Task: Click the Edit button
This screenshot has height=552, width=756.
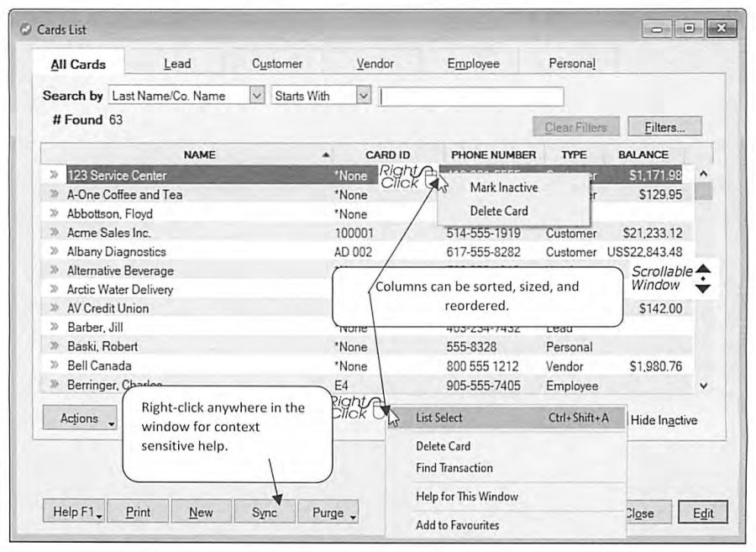Action: (702, 513)
